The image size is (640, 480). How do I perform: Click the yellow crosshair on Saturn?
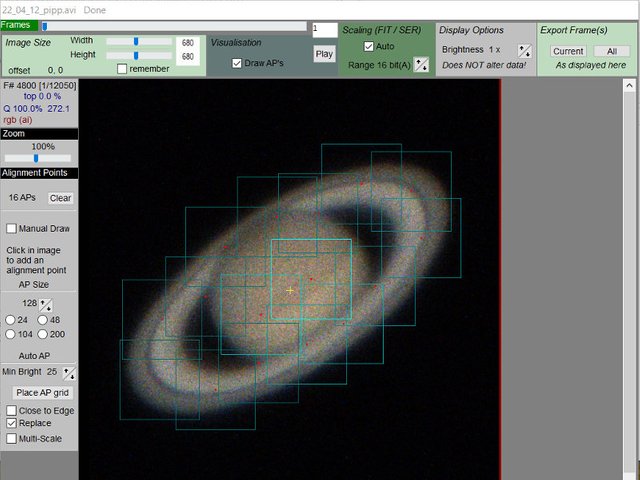tap(290, 290)
